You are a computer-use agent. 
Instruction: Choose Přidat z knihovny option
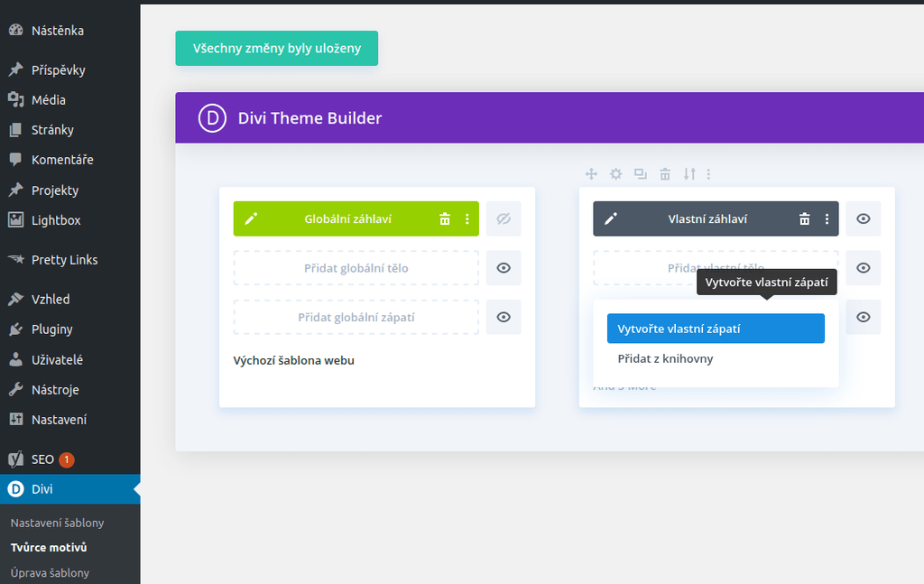(665, 359)
